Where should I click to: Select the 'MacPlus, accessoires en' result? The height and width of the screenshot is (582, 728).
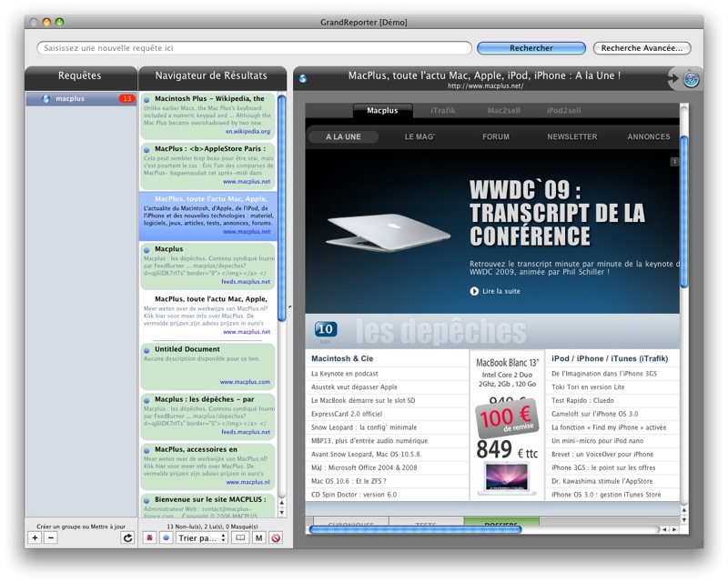point(208,467)
